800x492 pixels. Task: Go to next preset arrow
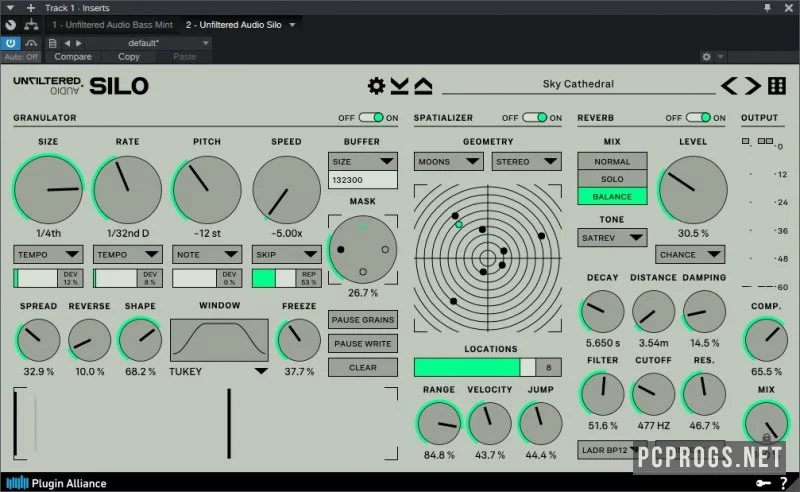pos(753,86)
